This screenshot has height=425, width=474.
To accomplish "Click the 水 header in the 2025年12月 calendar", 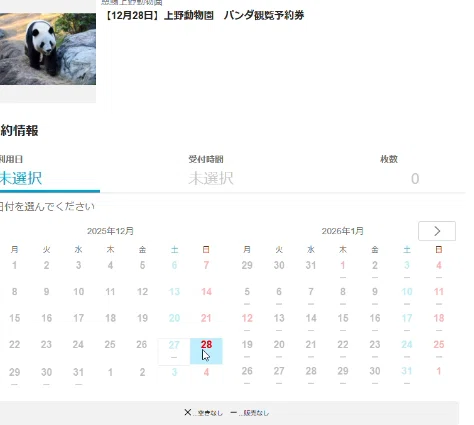I will click(78, 249).
